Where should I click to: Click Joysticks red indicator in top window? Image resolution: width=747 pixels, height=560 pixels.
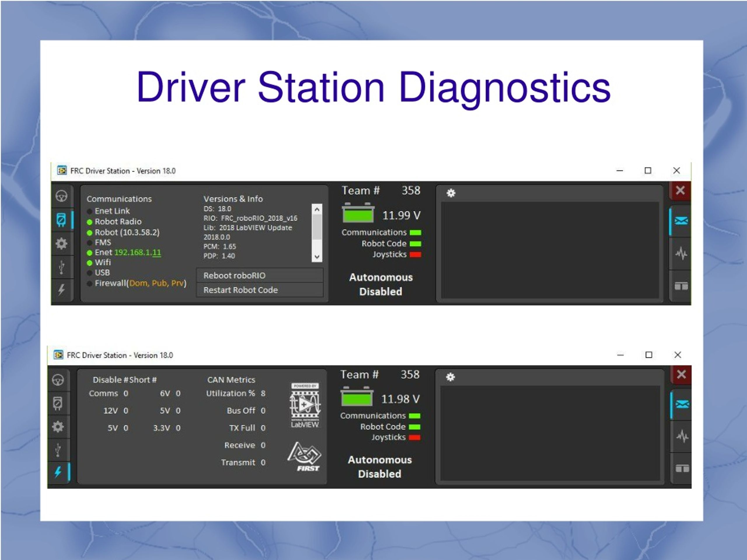[x=416, y=255]
